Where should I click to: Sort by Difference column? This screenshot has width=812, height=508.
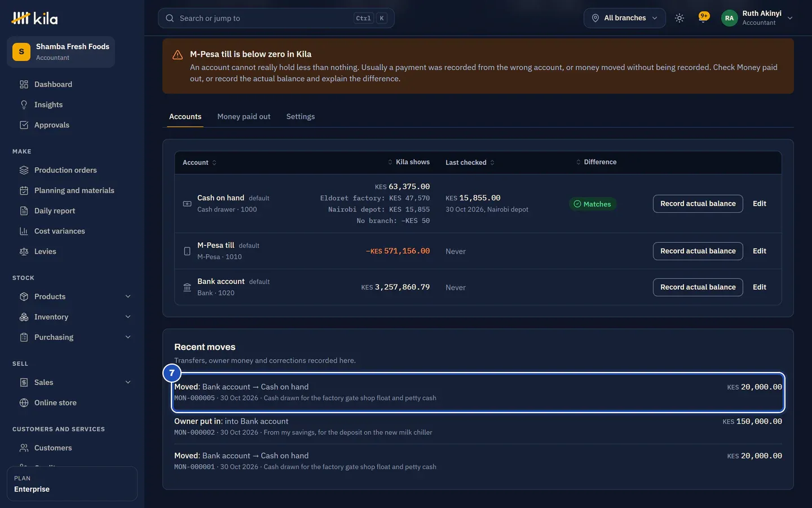(x=596, y=162)
